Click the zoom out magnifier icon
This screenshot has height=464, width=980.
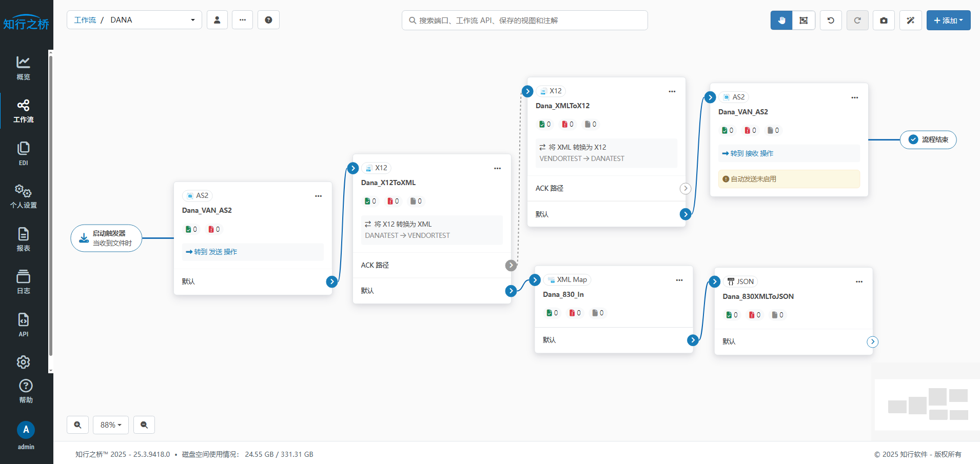tap(144, 425)
